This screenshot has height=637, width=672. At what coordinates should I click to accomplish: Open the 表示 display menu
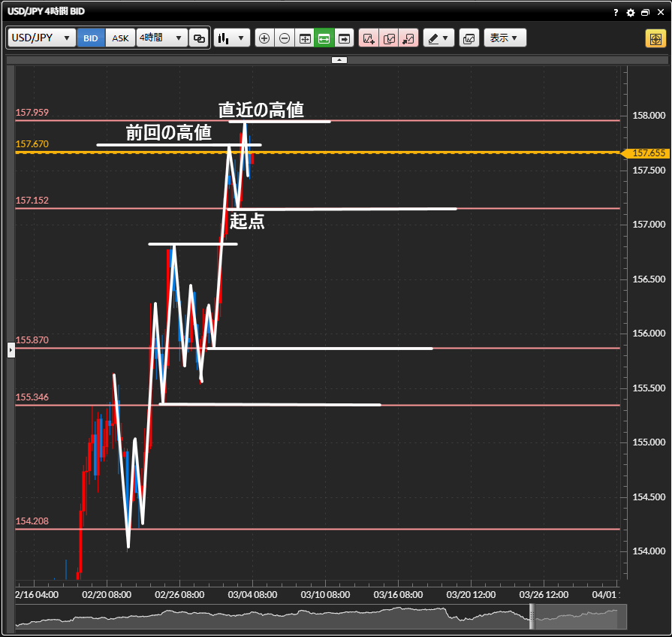click(505, 38)
